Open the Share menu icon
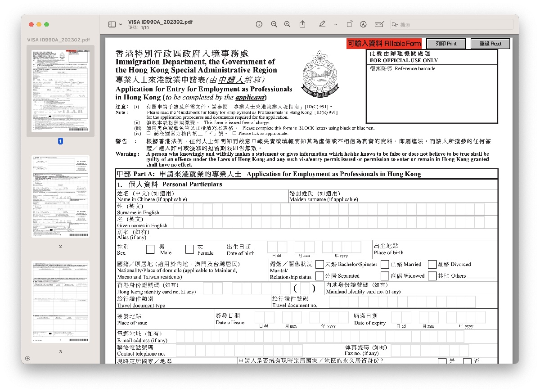 (302, 24)
